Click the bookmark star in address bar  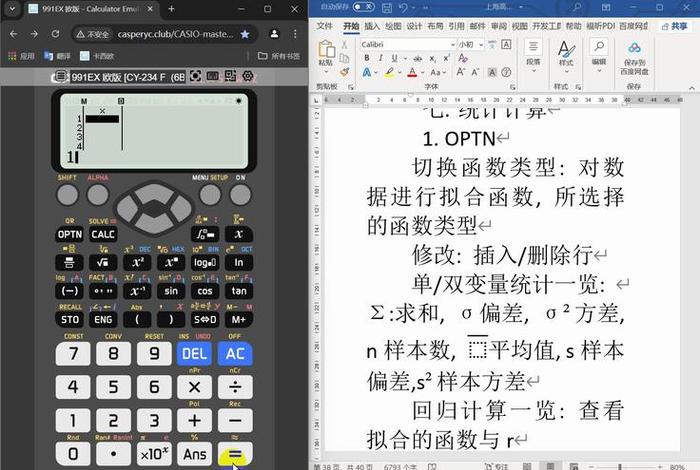pos(245,34)
